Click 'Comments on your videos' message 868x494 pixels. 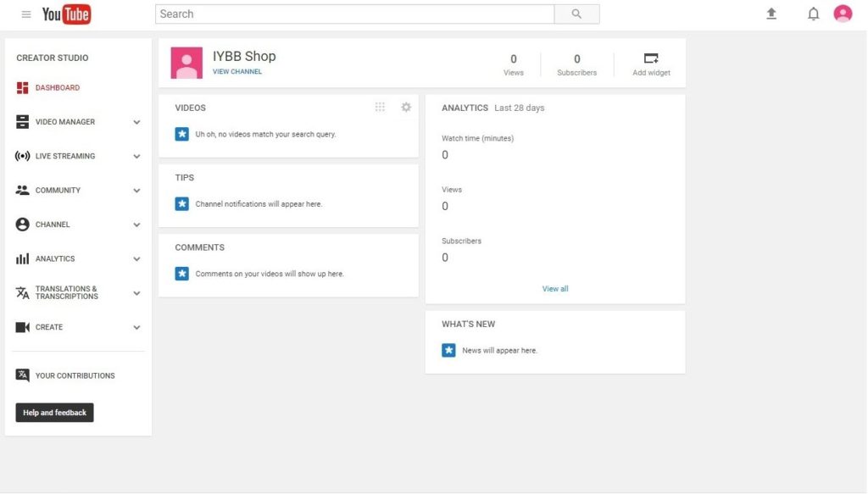tap(269, 274)
